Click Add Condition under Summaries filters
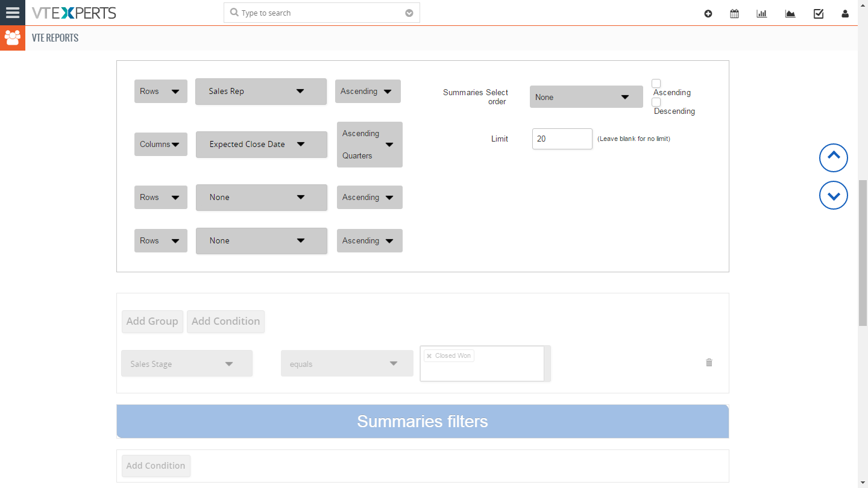Screen dimensions: 868x488 click(156, 466)
